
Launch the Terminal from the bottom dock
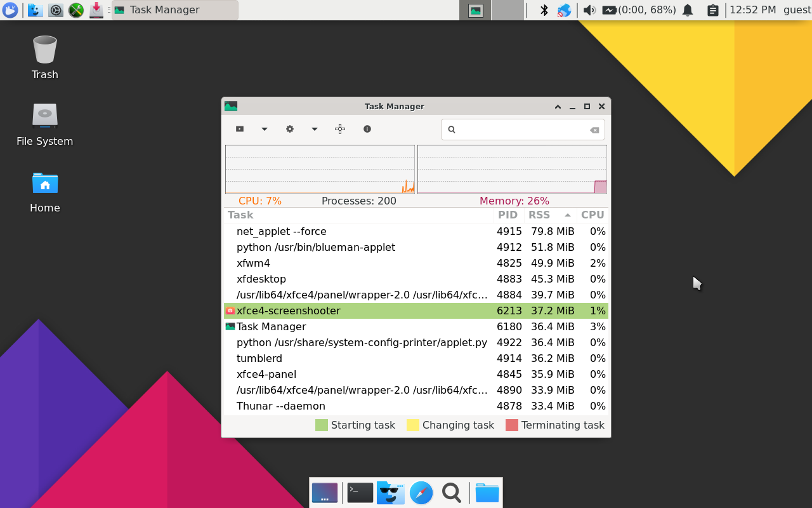[360, 493]
